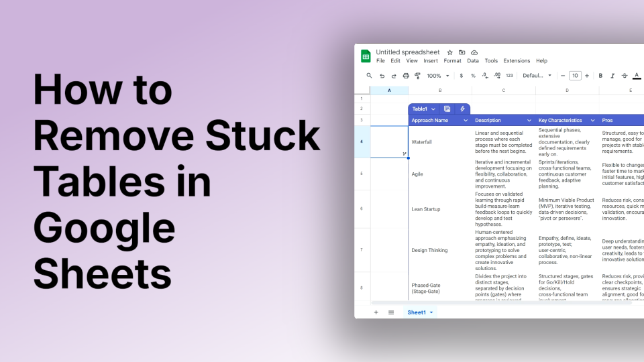Click the Design Thinking cell
Viewport: 644px width, 362px height.
[440, 250]
